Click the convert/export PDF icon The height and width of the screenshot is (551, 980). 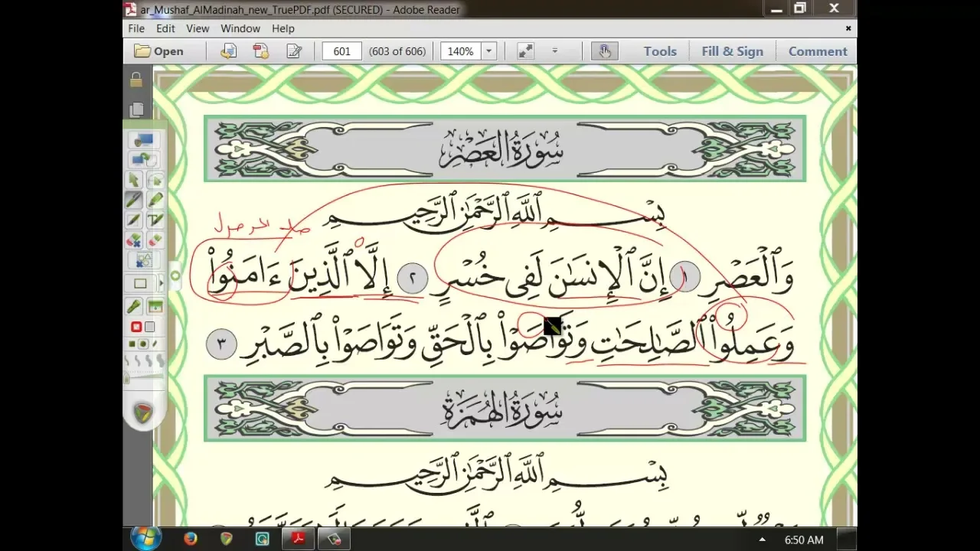(228, 51)
